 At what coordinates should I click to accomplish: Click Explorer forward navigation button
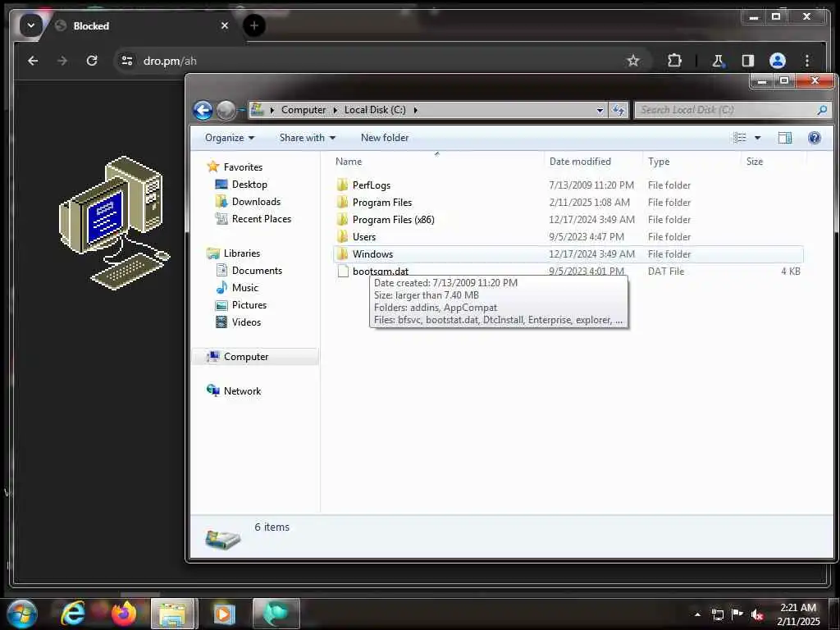226,111
